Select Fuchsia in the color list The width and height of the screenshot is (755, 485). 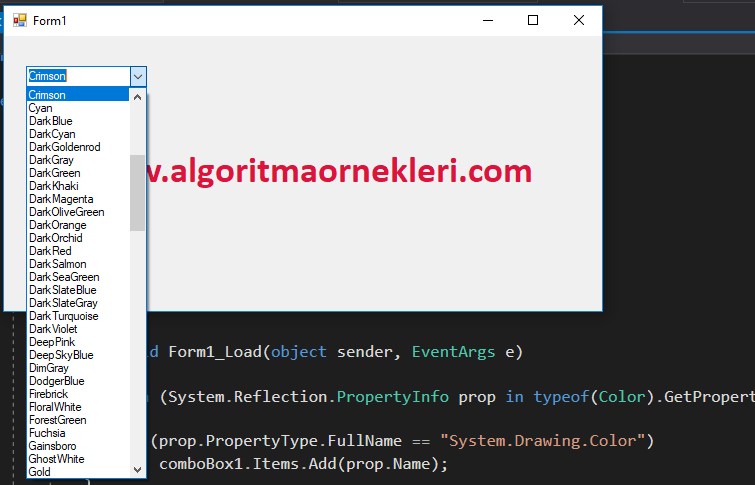click(47, 433)
